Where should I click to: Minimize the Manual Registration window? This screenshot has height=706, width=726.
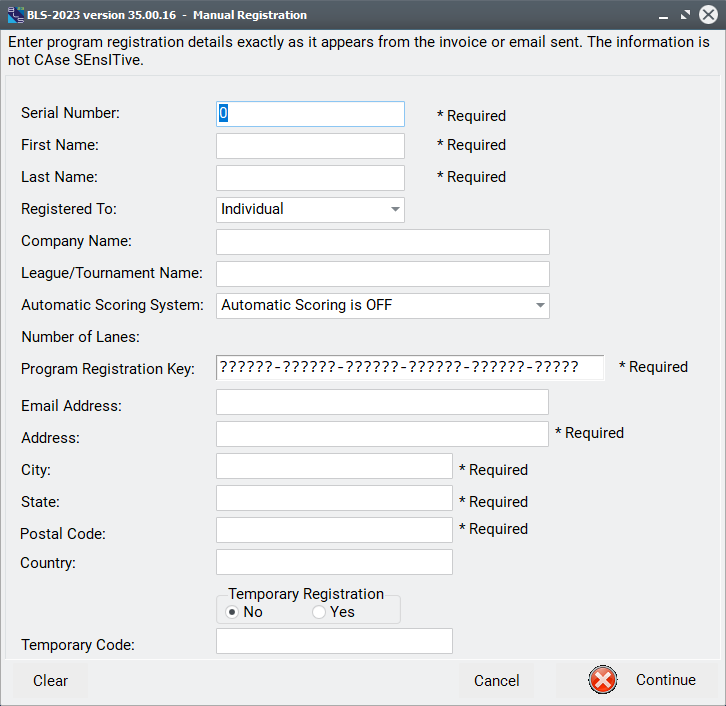663,15
